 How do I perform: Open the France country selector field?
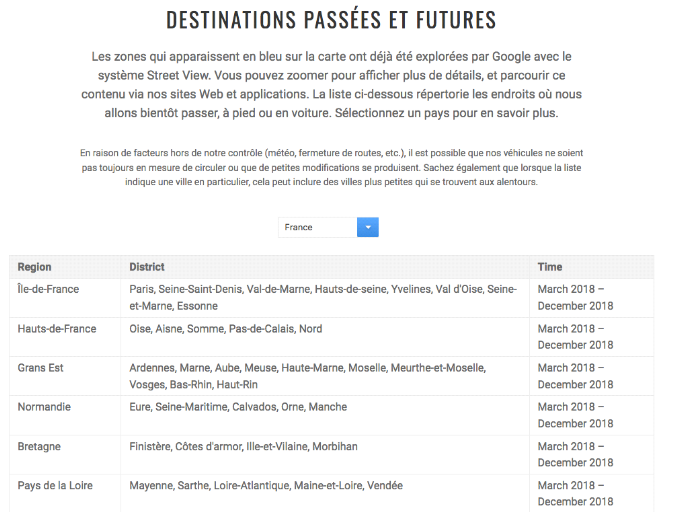click(317, 227)
